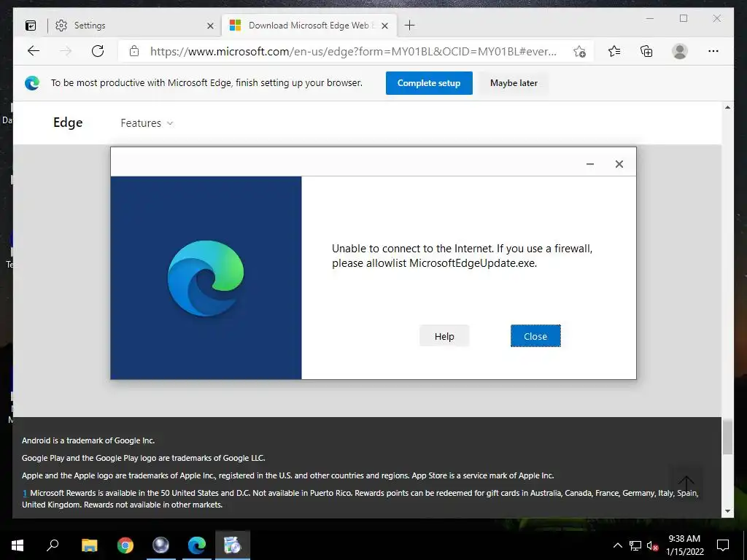Click the blue Close button

pos(535,336)
